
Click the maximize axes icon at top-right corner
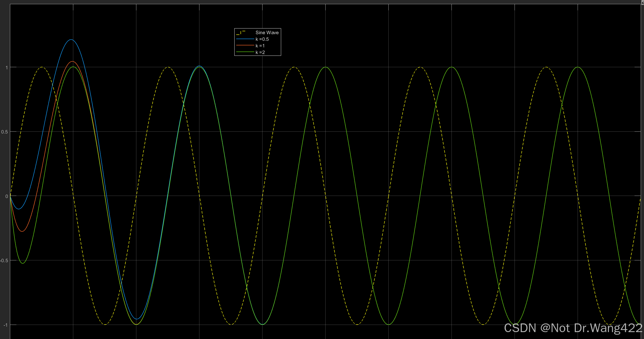(642, 2)
